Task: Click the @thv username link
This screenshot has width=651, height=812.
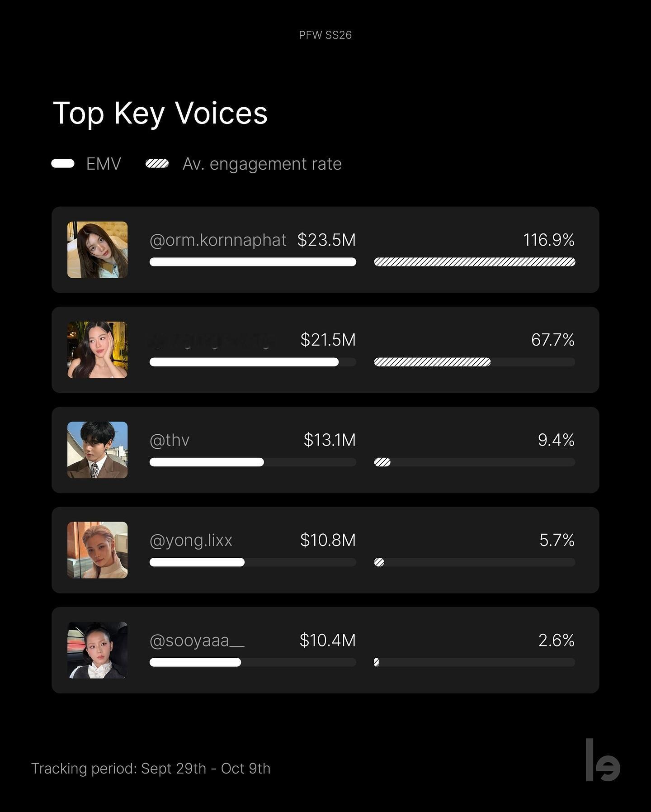Action: point(170,440)
